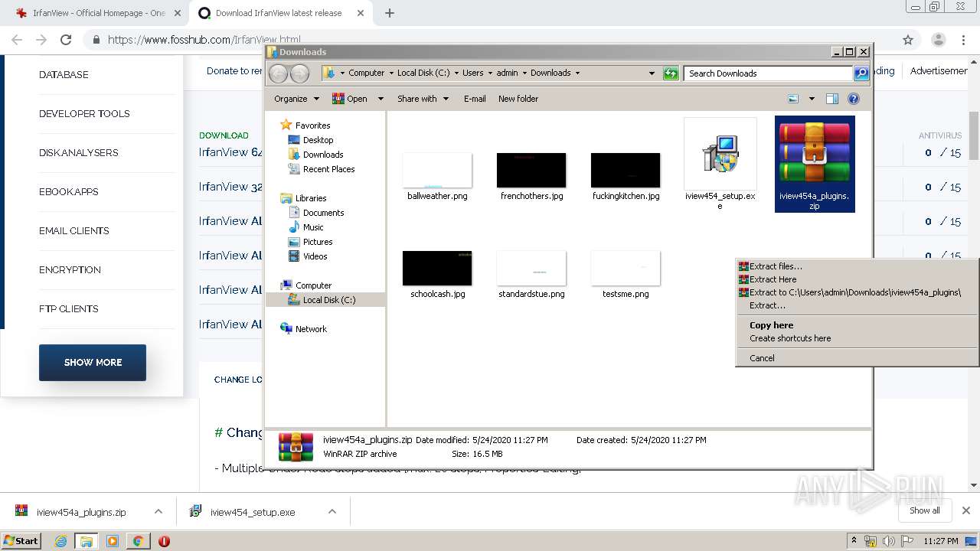Open Chrome profile avatar icon

938,40
